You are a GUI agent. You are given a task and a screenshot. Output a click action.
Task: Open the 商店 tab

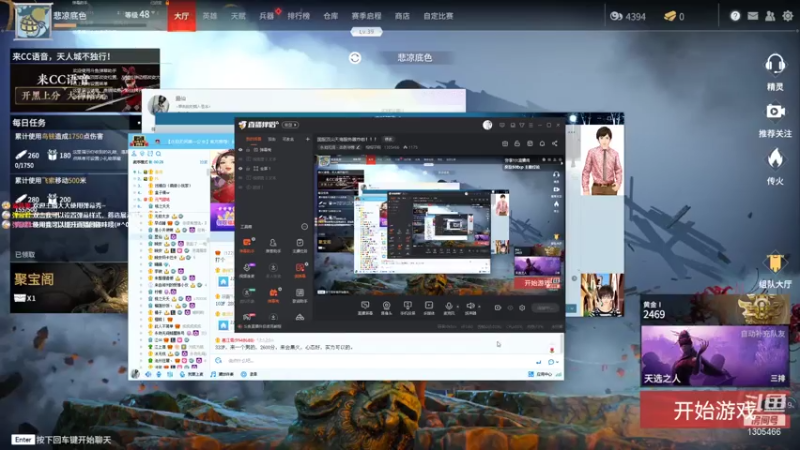tap(402, 16)
